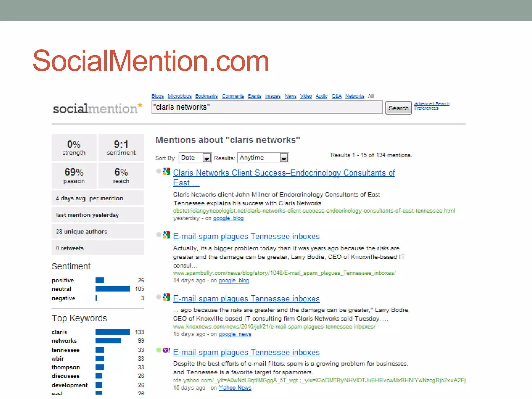This screenshot has height=399, width=532.
Task: Open the obstetriciangynecologist.net result URL
Action: (314, 211)
